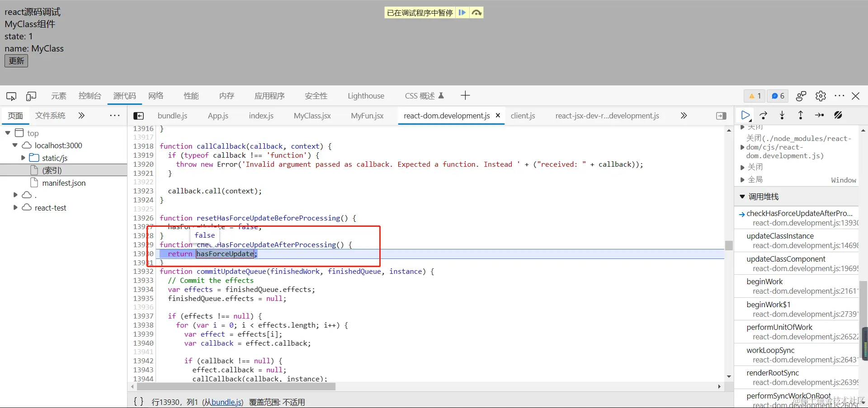This screenshot has width=868, height=408.
Task: Open navigator three-dot options menu
Action: click(115, 116)
